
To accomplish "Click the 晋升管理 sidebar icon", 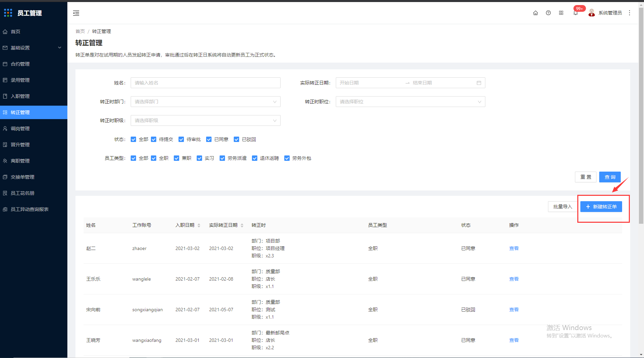I will pos(5,145).
